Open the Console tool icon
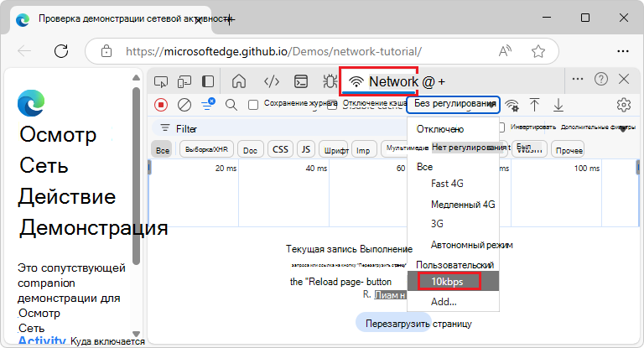This screenshot has width=644, height=348. pyautogui.click(x=301, y=81)
